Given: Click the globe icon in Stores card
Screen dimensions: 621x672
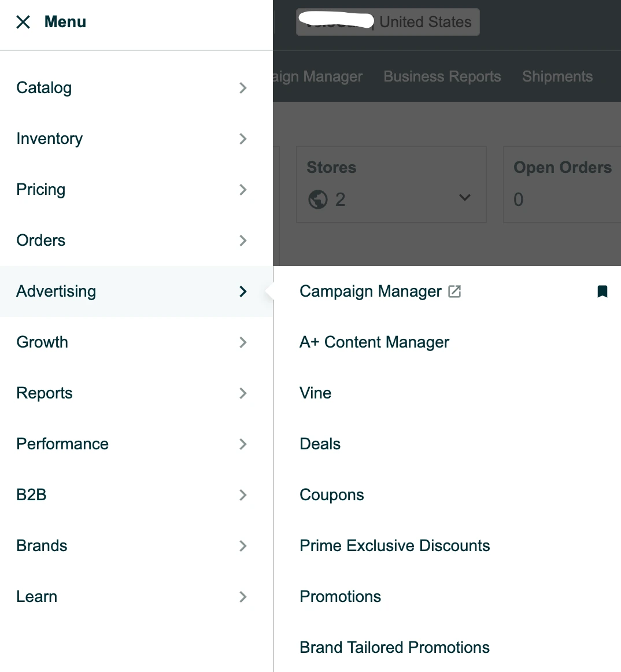Looking at the screenshot, I should 318,200.
